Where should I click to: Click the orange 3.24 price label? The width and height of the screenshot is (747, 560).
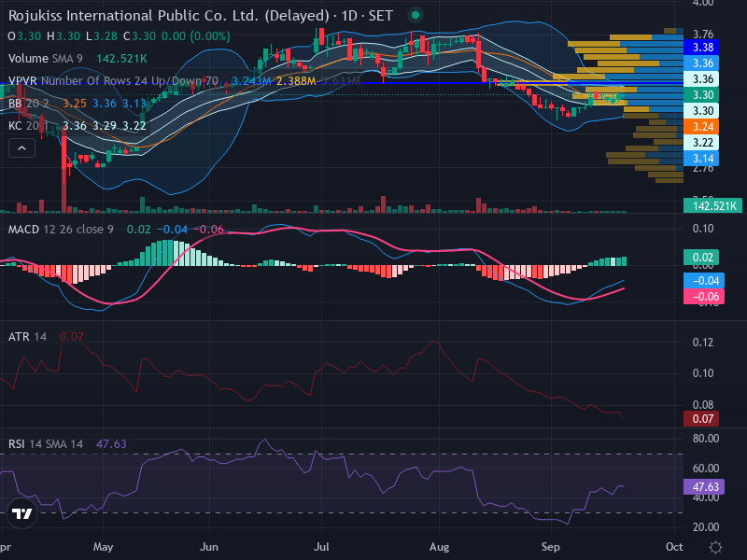point(701,127)
